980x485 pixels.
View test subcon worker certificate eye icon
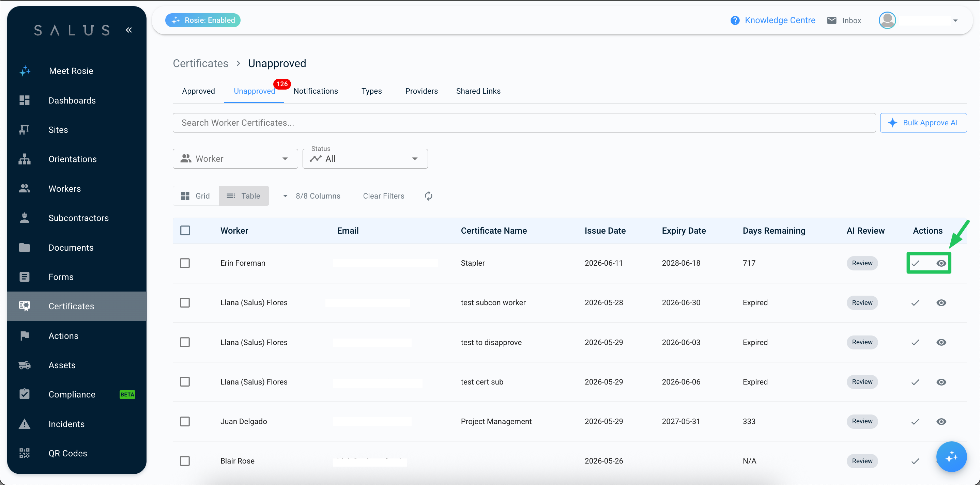[941, 303]
